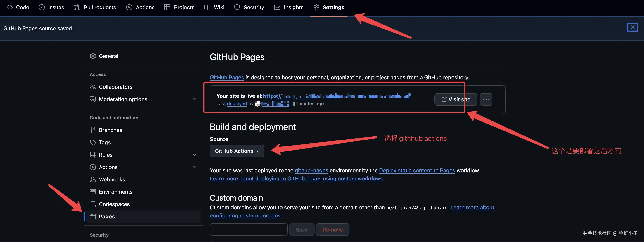The width and height of the screenshot is (644, 242).
Task: Click the Visit site button
Action: 455,99
